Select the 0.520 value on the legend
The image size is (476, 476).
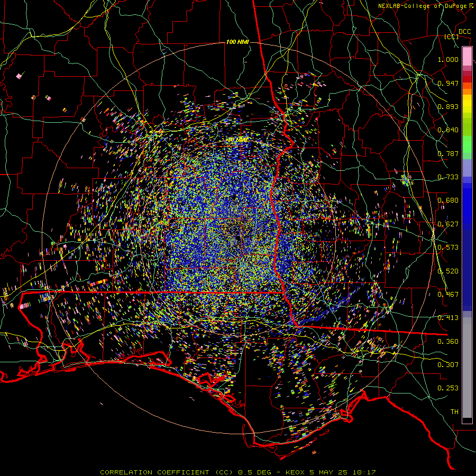coord(448,271)
